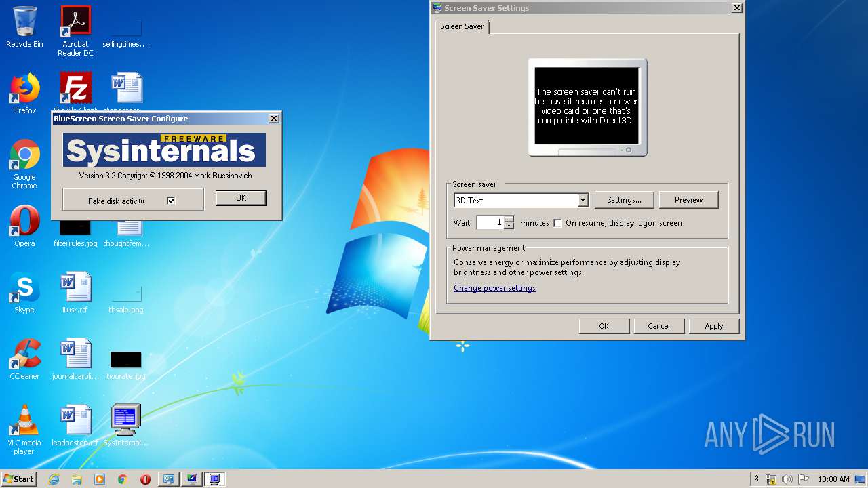Screen dimensions: 868x488
Task: Click the network icon in system tray
Action: click(x=771, y=479)
